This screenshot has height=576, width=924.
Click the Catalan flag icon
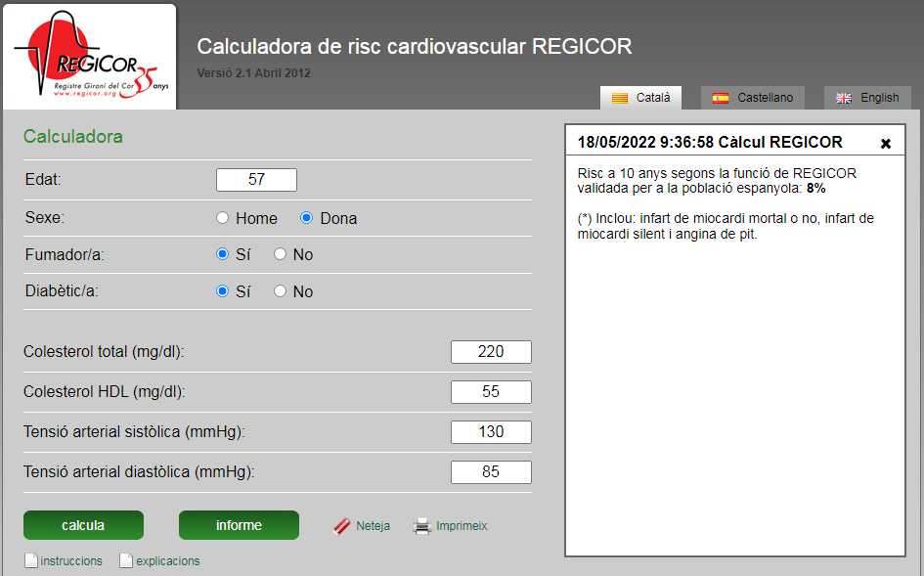619,98
